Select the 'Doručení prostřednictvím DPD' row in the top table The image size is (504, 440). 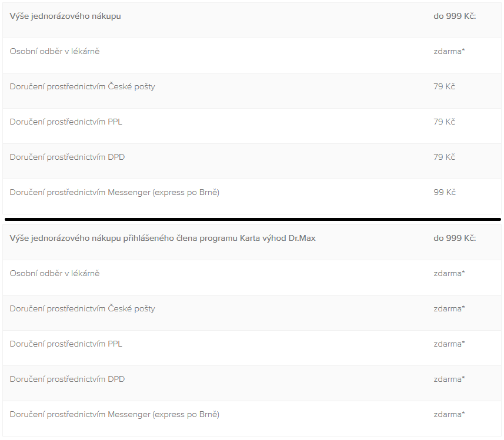(x=252, y=162)
